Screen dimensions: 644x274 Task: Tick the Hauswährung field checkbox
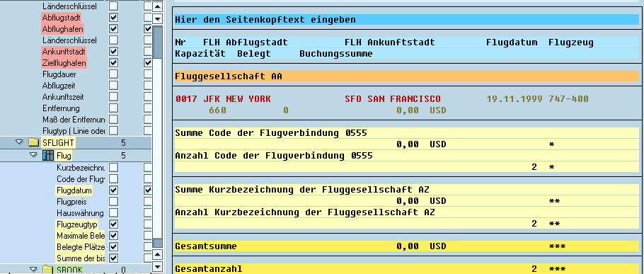113,213
